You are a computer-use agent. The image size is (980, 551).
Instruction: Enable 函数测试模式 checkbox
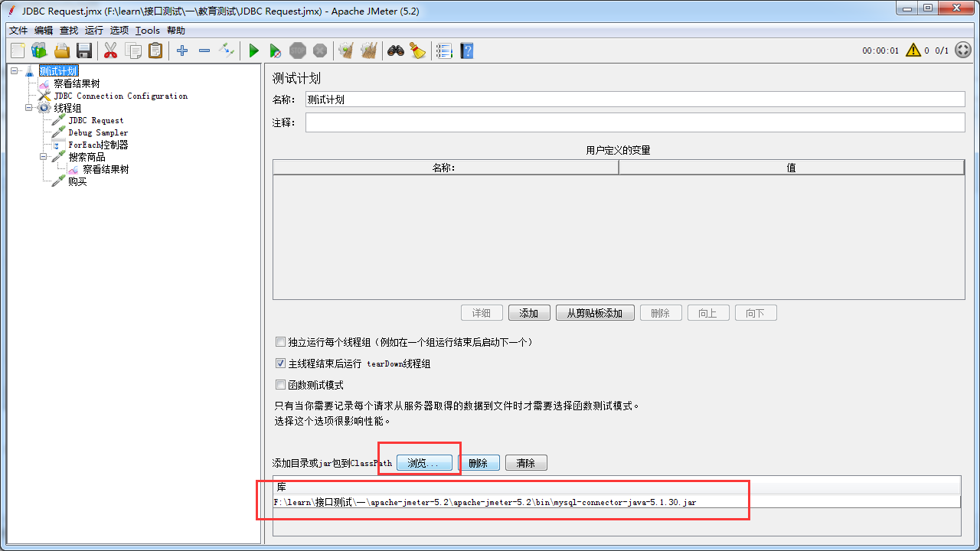(280, 385)
